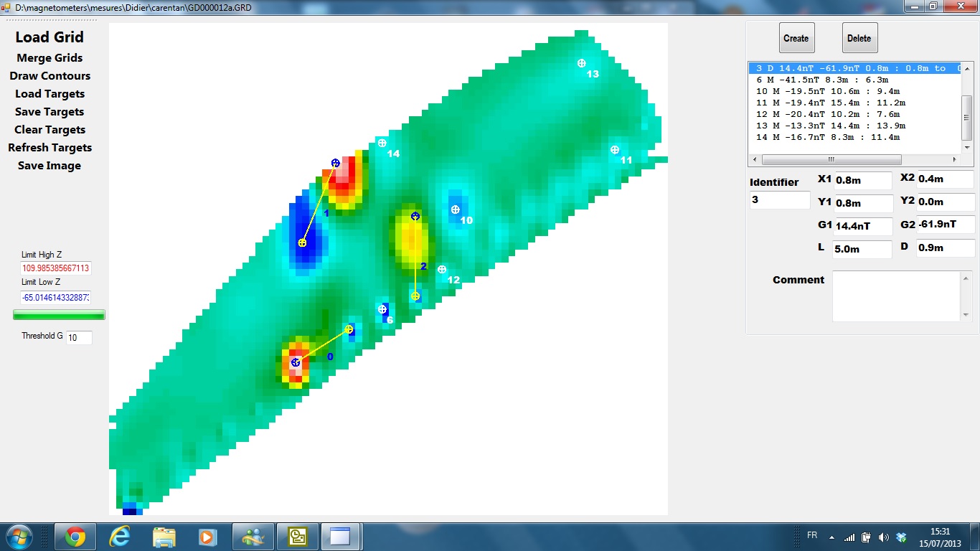Click Refresh Targets

point(50,148)
